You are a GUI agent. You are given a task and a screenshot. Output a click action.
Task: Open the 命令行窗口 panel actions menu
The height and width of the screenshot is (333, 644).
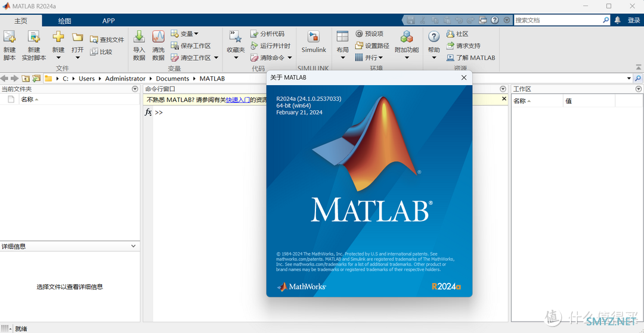[503, 89]
